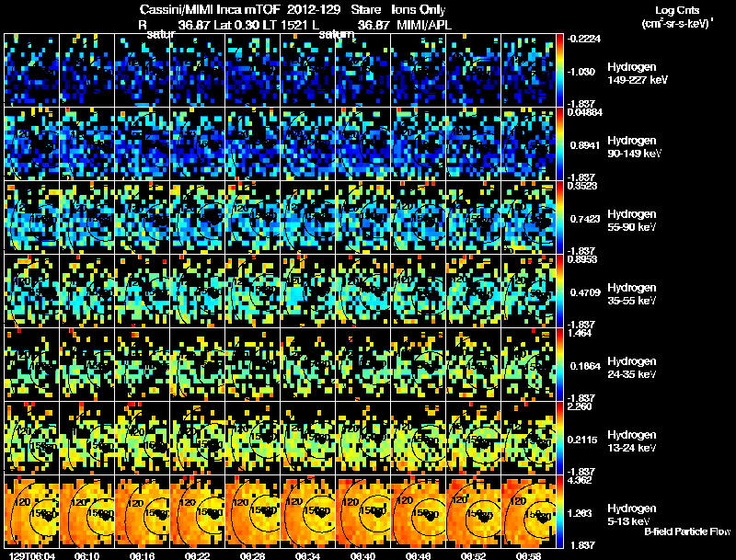Viewport: 736px width, 560px height.
Task: Click the 2.260 scale value
Action: [580, 406]
